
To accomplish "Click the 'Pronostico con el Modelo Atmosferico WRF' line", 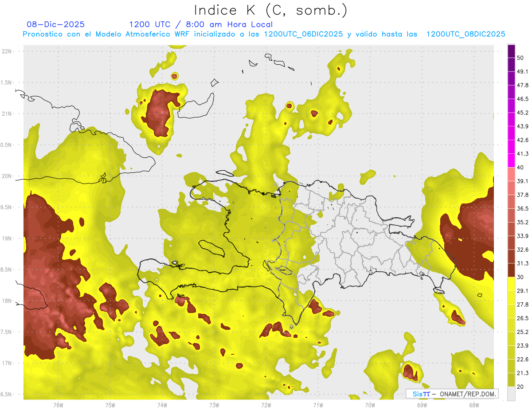I will pyautogui.click(x=264, y=34).
